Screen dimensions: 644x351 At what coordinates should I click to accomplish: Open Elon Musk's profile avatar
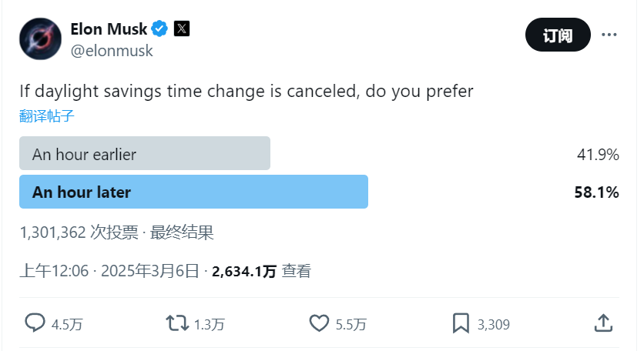pos(40,39)
